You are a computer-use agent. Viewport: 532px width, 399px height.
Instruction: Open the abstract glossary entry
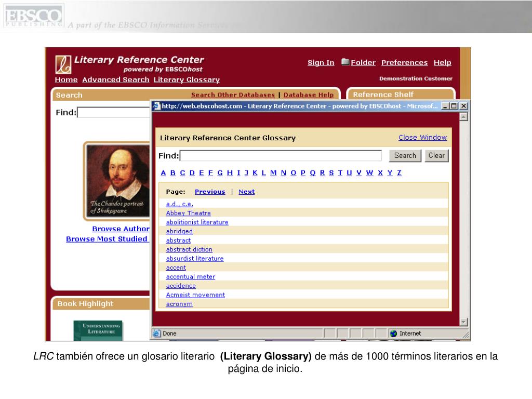[178, 240]
